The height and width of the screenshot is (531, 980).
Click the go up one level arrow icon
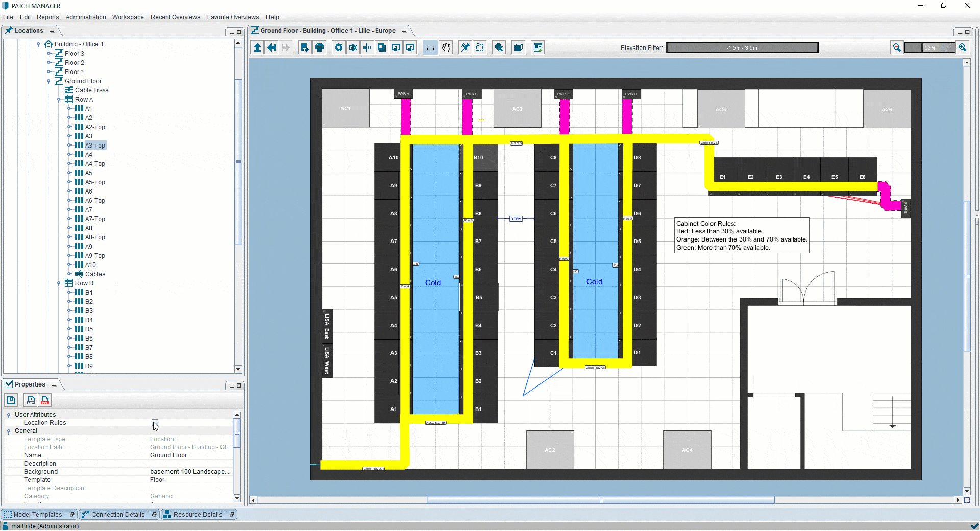(x=257, y=47)
